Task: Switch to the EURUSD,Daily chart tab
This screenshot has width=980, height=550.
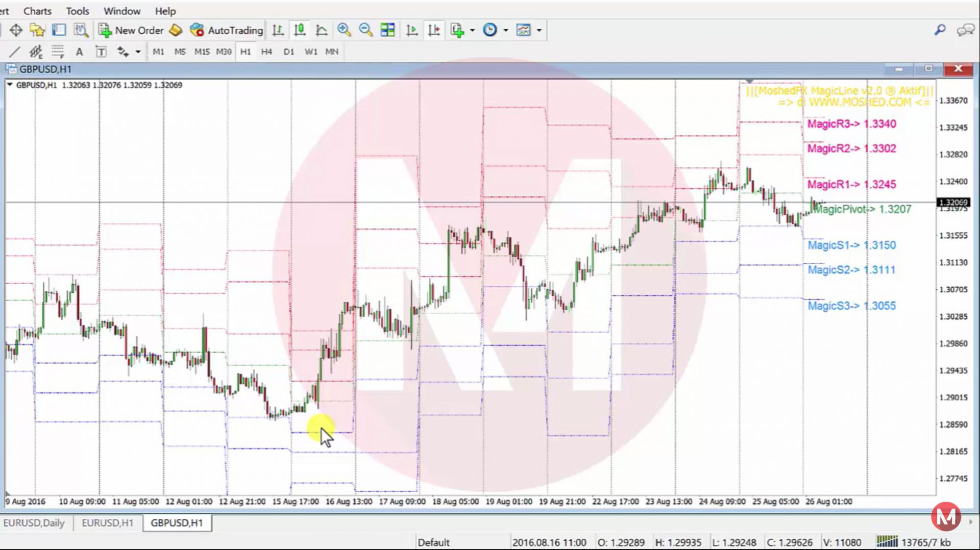Action: 35,522
